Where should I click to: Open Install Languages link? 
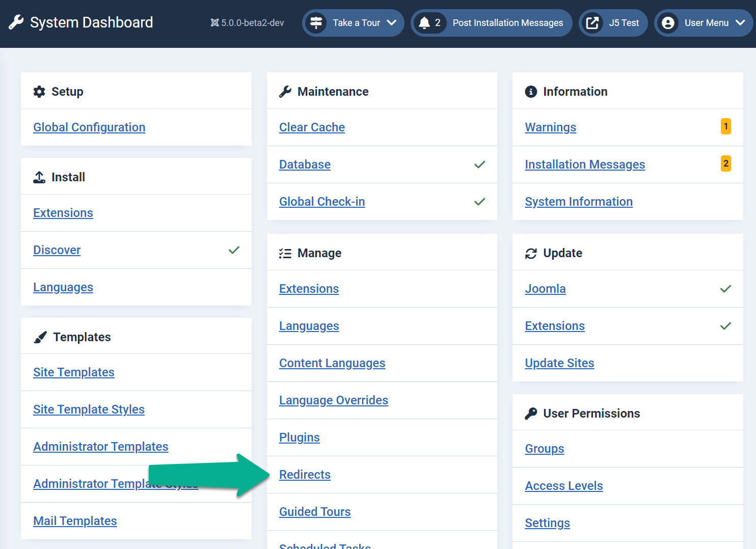tap(63, 287)
